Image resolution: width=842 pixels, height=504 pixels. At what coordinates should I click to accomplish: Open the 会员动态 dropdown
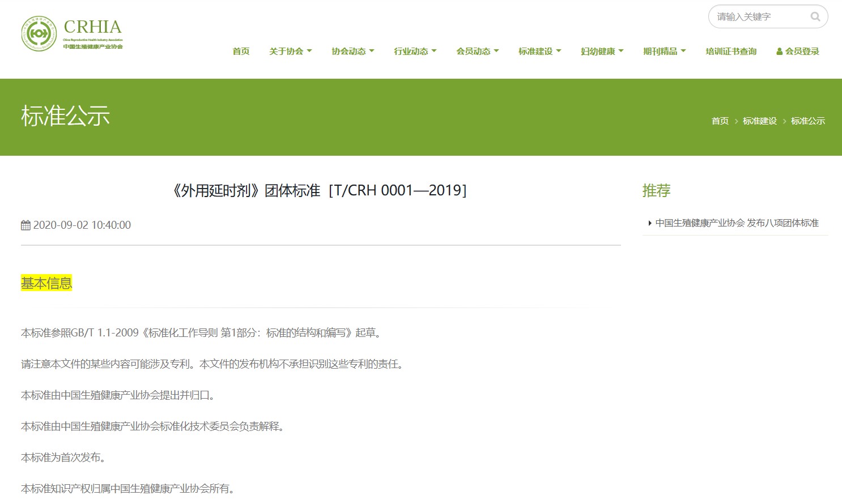477,52
